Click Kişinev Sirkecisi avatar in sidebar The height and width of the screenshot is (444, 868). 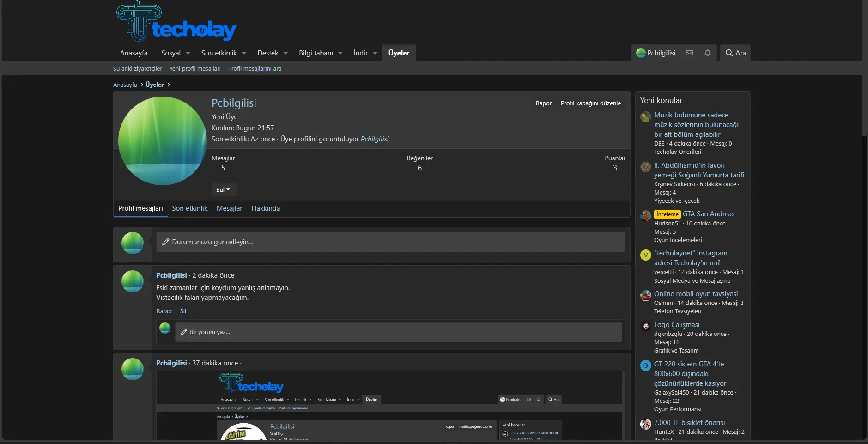[646, 167]
